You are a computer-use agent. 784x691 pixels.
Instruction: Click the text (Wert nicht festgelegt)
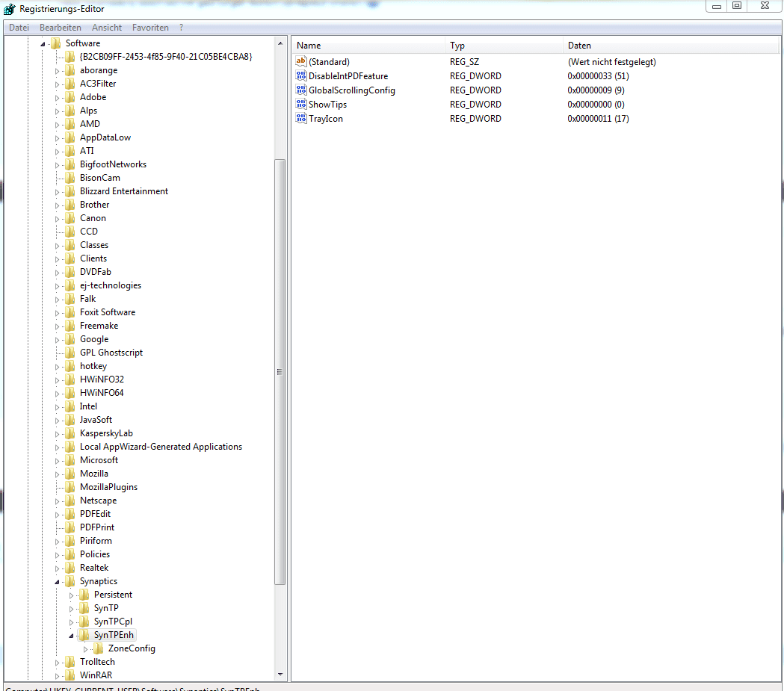pos(611,62)
